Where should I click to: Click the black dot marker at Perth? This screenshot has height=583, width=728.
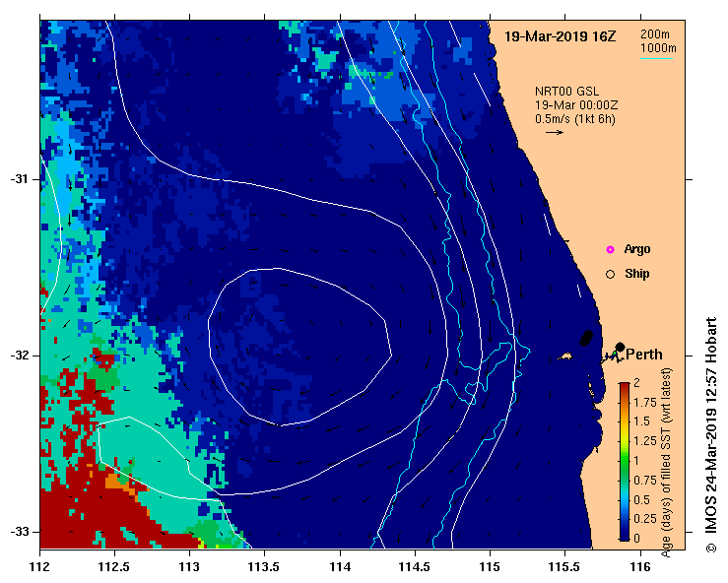click(620, 347)
